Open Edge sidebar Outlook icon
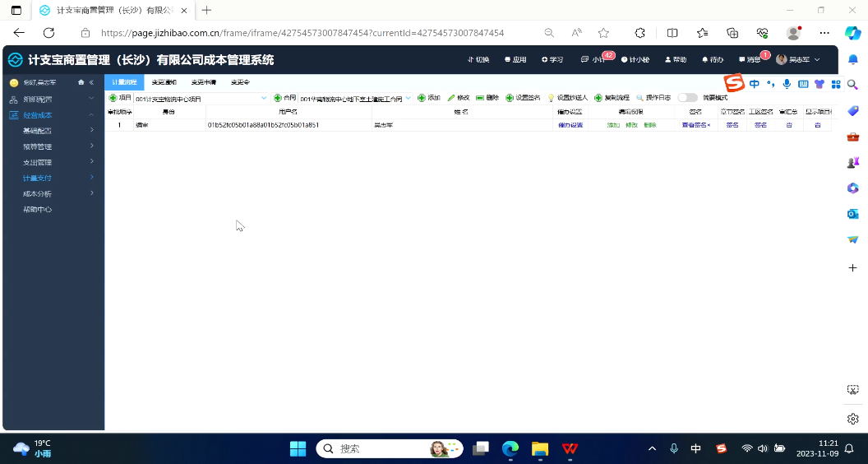 [x=853, y=214]
